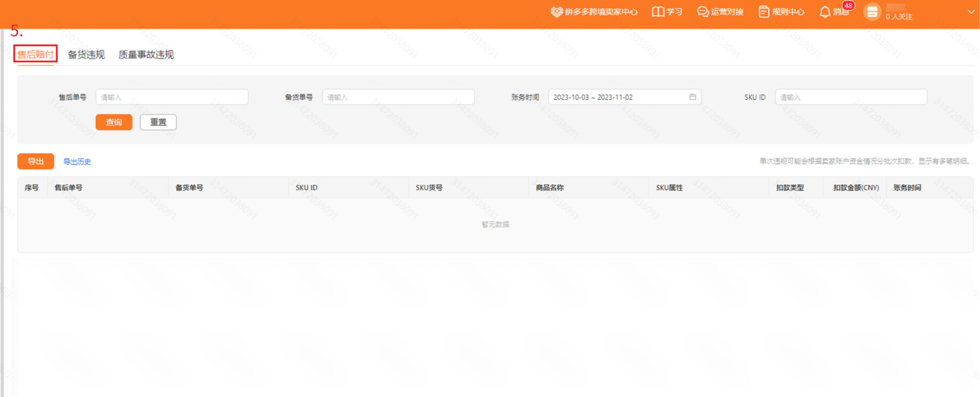Switch to the 备货违规 tab
Viewport: 980px width, 397px height.
86,55
